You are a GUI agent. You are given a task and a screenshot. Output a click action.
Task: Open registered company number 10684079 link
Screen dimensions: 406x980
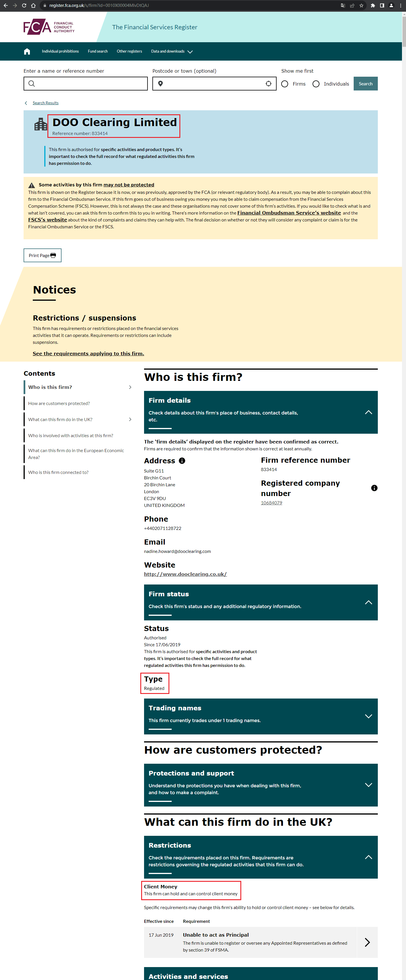pos(271,503)
